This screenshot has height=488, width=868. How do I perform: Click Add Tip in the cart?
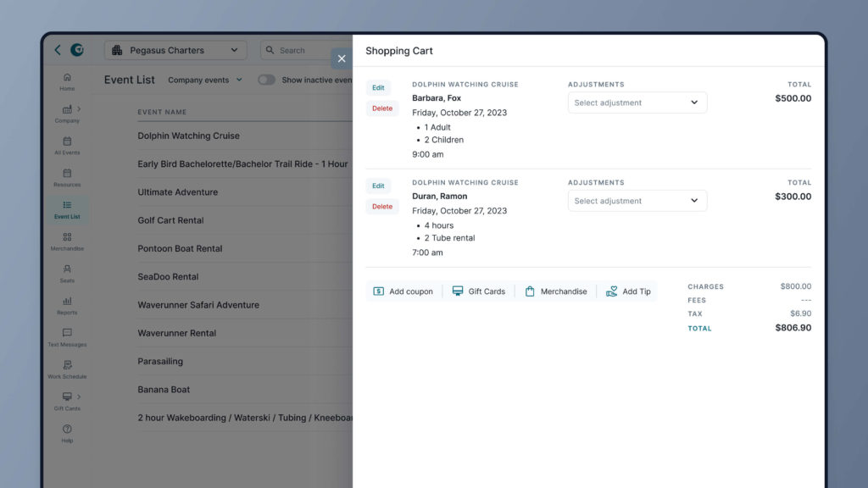(628, 291)
